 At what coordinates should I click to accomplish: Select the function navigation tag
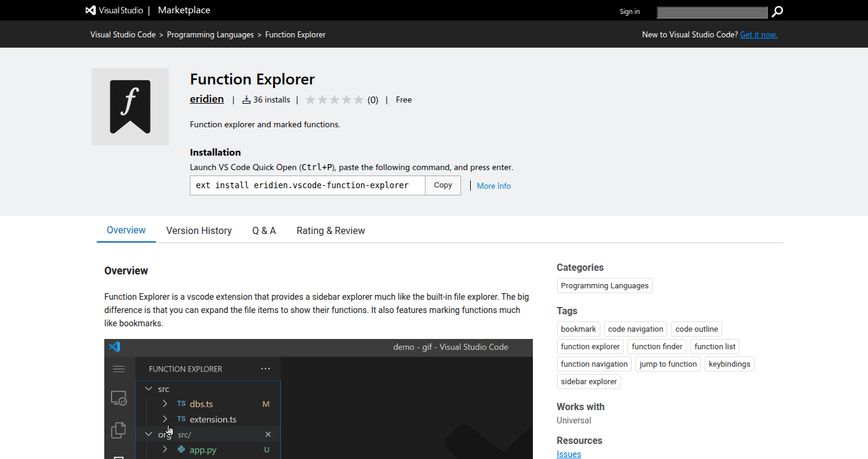point(594,364)
